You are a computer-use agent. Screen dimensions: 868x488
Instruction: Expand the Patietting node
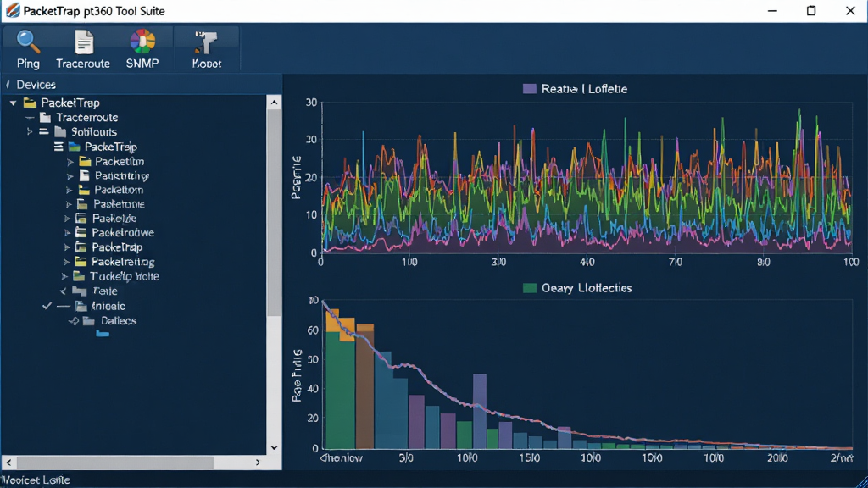tap(70, 176)
